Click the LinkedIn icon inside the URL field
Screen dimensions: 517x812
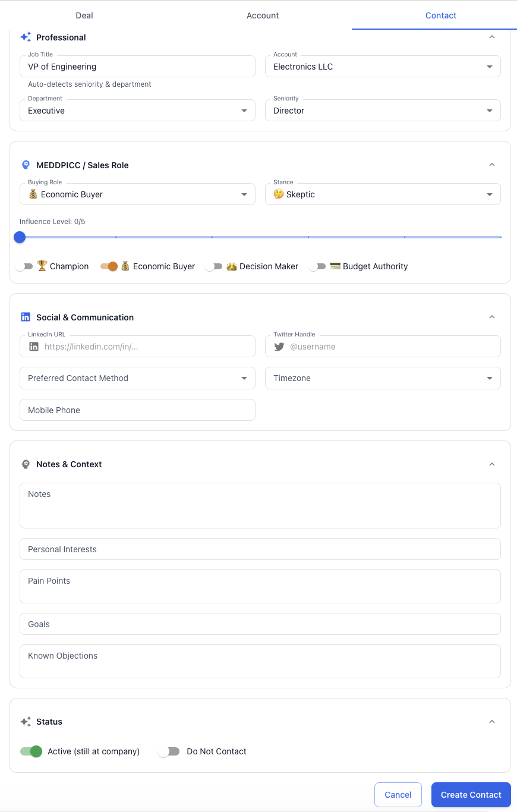[x=34, y=347]
